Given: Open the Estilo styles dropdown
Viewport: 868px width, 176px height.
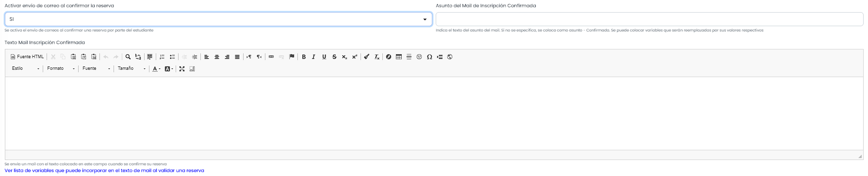Looking at the screenshot, I should (26, 69).
